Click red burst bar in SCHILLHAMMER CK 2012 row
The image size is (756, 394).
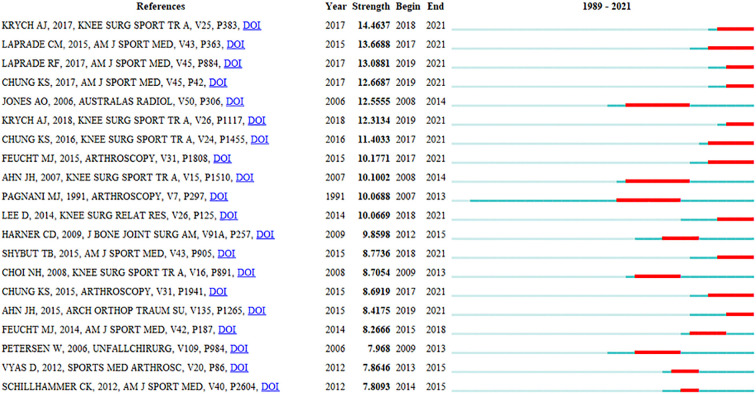[x=689, y=390]
